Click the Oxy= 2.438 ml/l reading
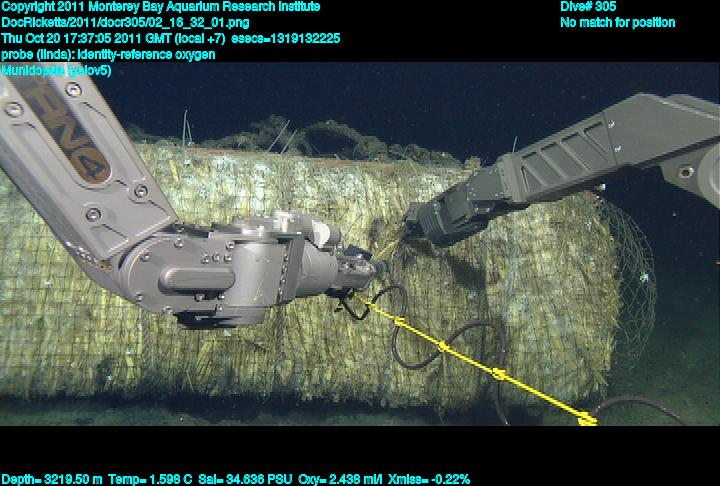The image size is (720, 486). click(x=340, y=480)
